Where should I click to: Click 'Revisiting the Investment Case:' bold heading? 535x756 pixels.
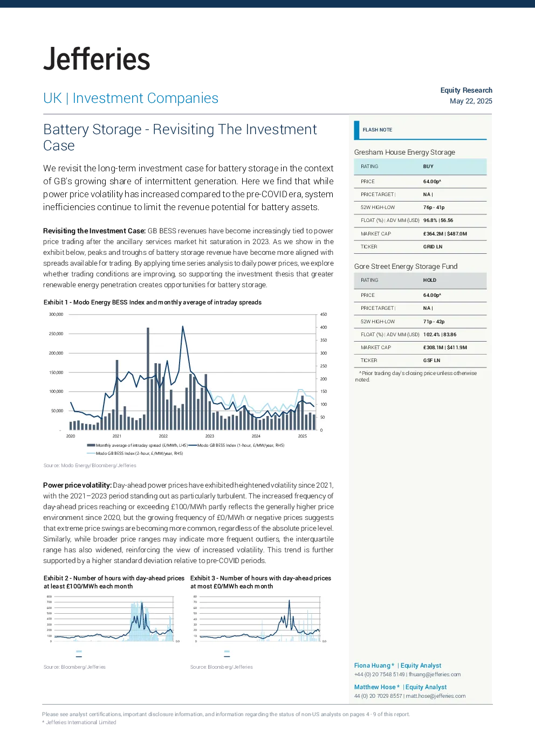(x=94, y=231)
